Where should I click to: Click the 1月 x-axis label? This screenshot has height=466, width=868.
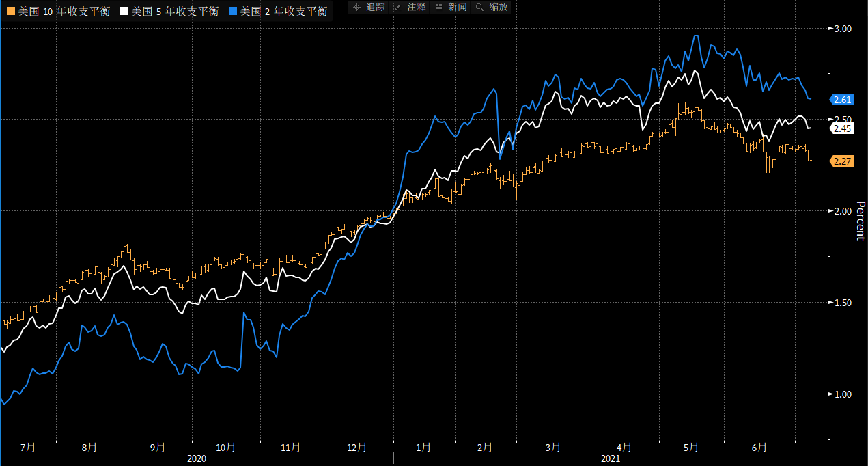click(423, 448)
